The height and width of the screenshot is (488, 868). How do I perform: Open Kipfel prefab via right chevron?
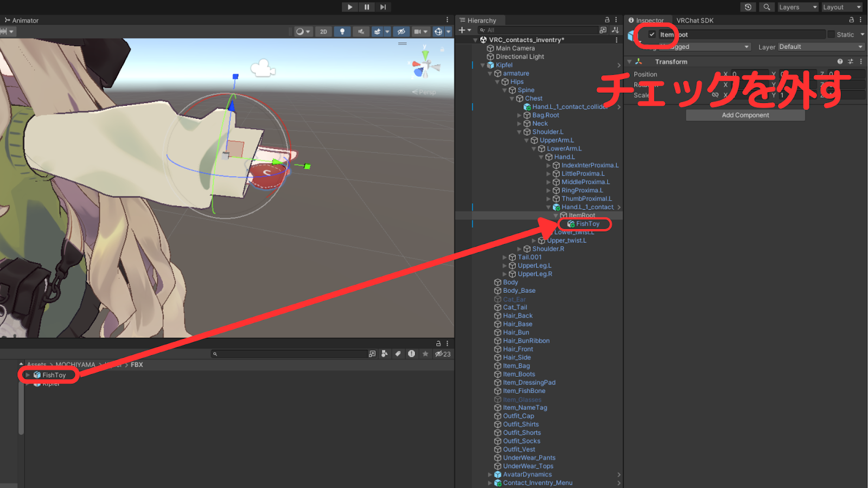(618, 65)
